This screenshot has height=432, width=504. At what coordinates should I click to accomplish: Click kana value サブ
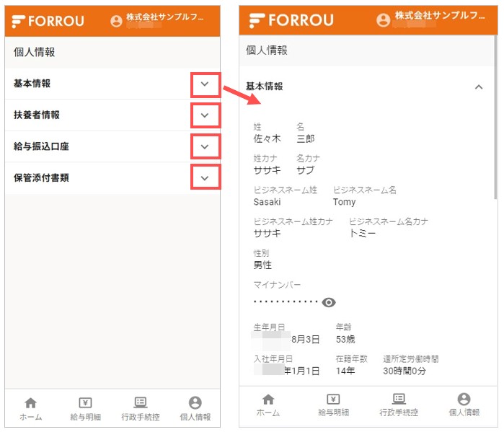click(x=306, y=170)
